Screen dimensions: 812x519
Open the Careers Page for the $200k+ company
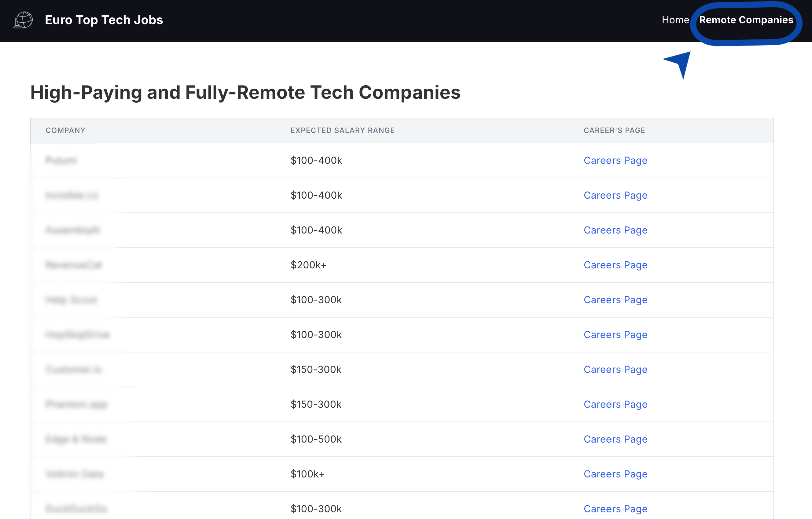click(x=615, y=265)
